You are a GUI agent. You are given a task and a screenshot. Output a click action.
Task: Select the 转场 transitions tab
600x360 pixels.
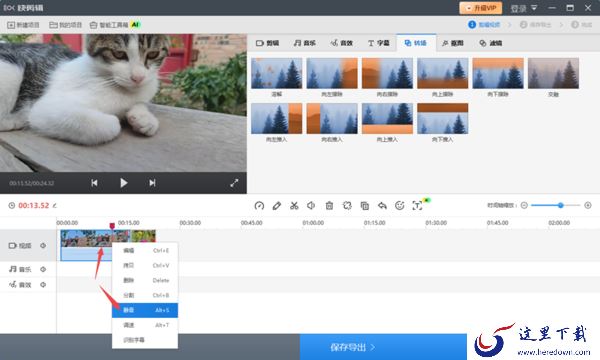click(416, 43)
